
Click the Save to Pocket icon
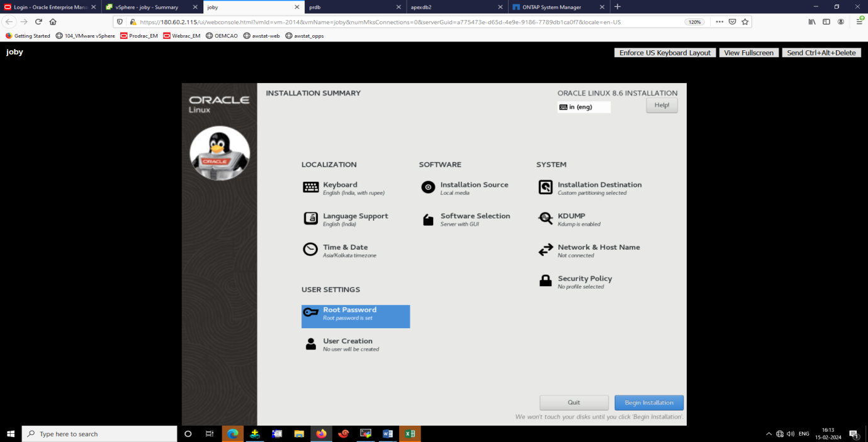point(733,21)
